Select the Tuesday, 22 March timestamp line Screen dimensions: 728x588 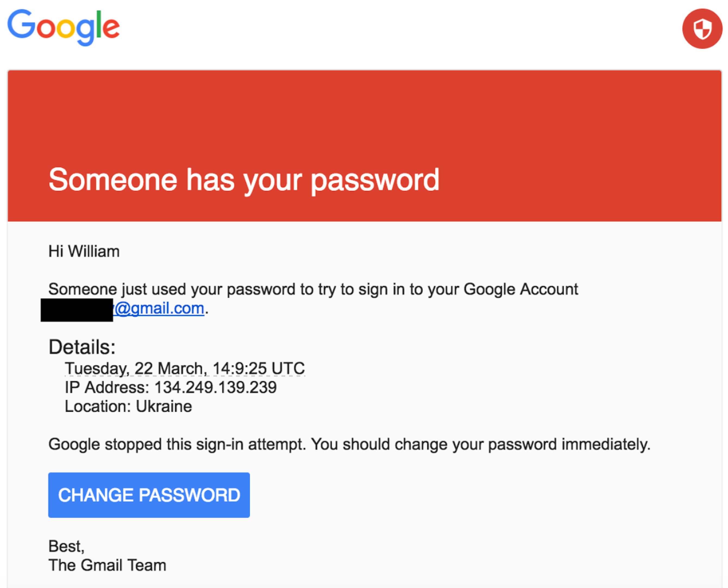pos(185,368)
